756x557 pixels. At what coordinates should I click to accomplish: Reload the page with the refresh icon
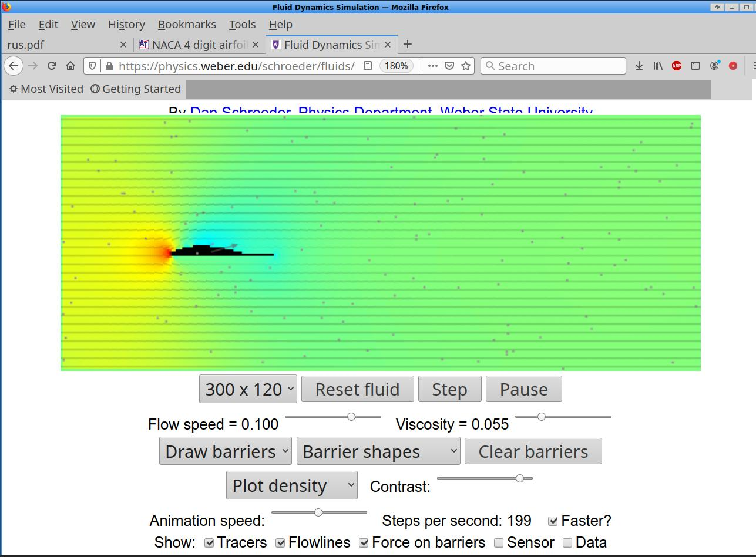click(x=52, y=66)
